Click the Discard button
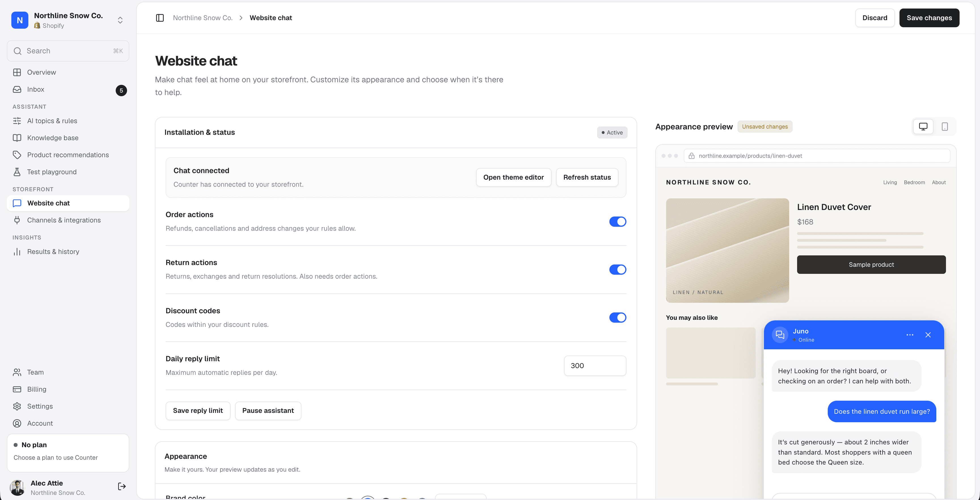 coord(875,18)
